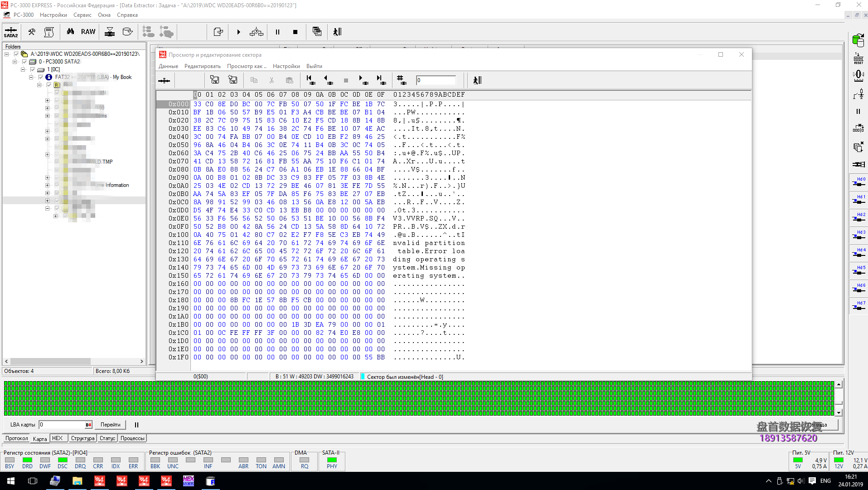The height and width of the screenshot is (490, 868).
Task: Click the Перейти button
Action: (x=111, y=425)
